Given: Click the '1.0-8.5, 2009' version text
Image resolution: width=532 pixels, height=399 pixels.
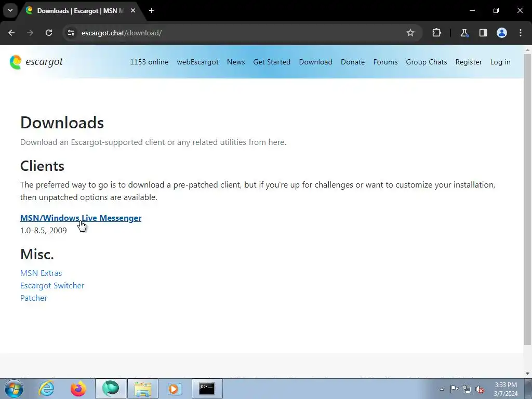Looking at the screenshot, I should pos(44,230).
